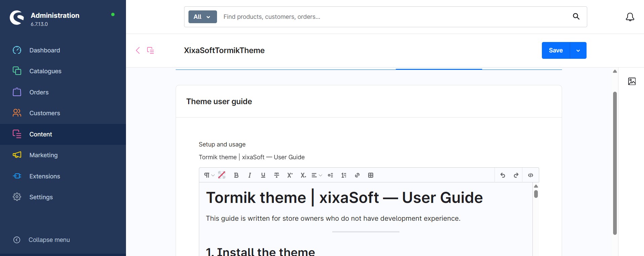Insert a hyperlink in the editor
This screenshot has width=644, height=256.
click(357, 175)
